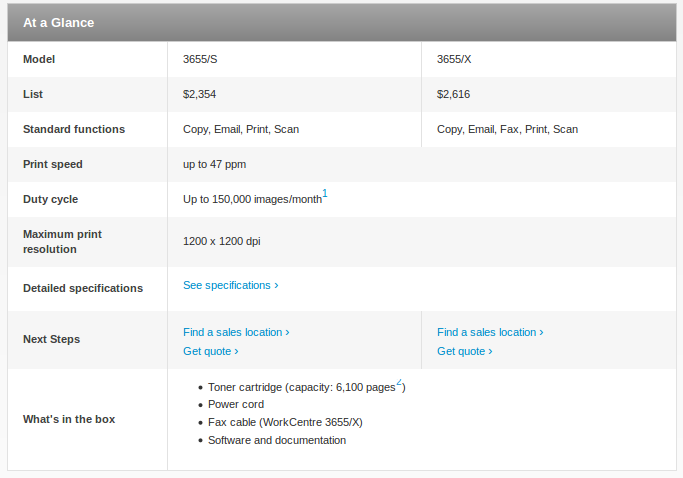Click Find a sales location for 3655/S

236,332
